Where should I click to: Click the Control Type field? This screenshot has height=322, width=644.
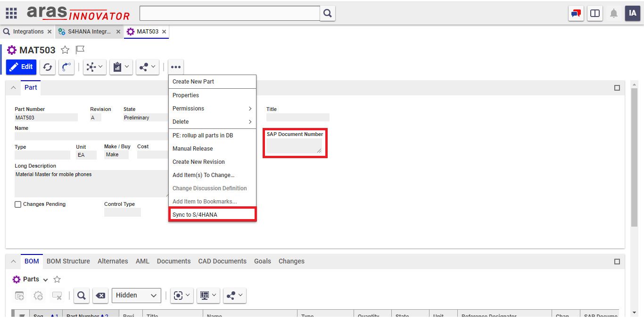coord(123,212)
